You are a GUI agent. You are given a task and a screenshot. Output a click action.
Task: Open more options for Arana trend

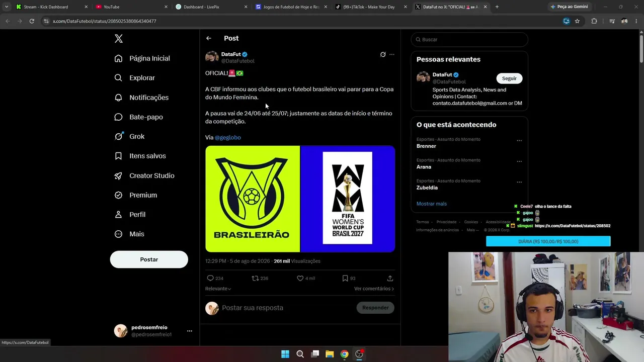click(x=519, y=161)
